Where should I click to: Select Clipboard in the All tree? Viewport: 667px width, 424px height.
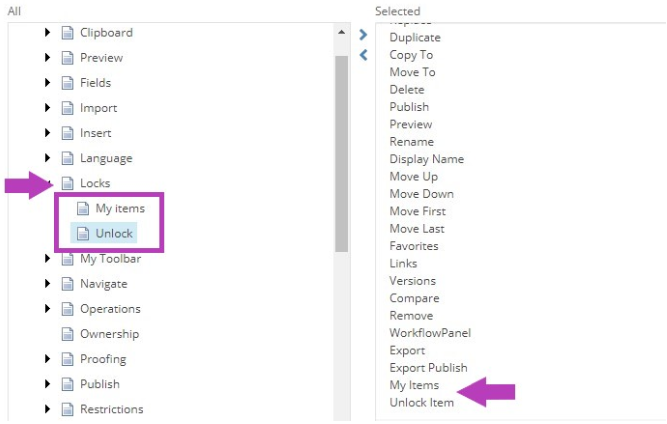pyautogui.click(x=106, y=33)
